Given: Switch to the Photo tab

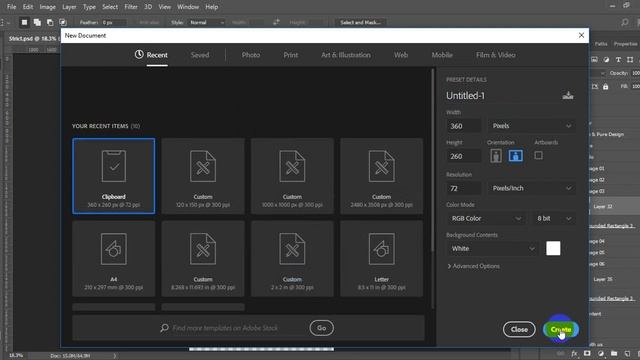Looking at the screenshot, I should (251, 55).
